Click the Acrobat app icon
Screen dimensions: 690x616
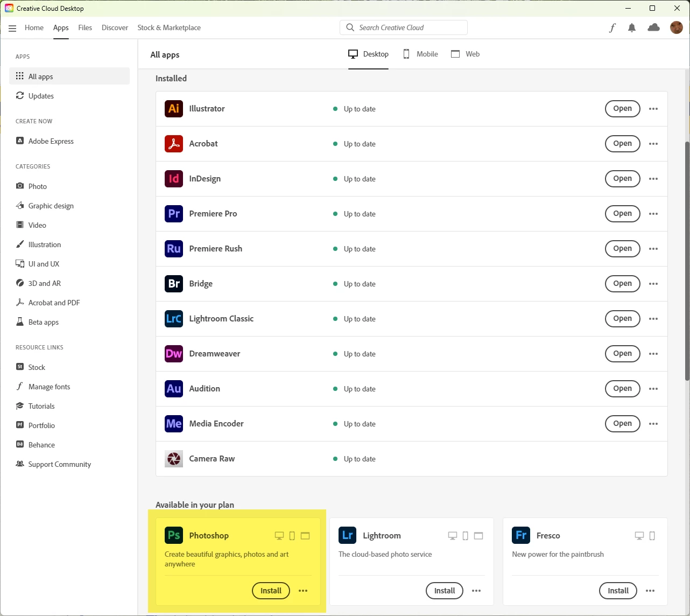pyautogui.click(x=174, y=144)
